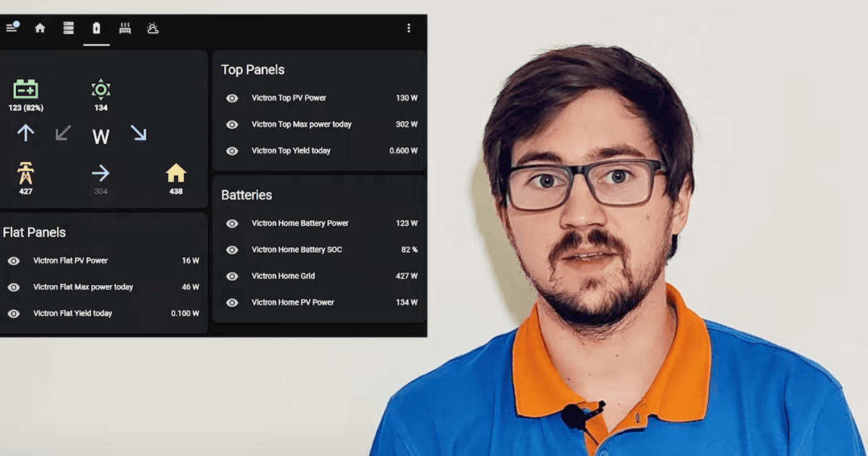
Task: Open the server rack tab
Action: 69,28
